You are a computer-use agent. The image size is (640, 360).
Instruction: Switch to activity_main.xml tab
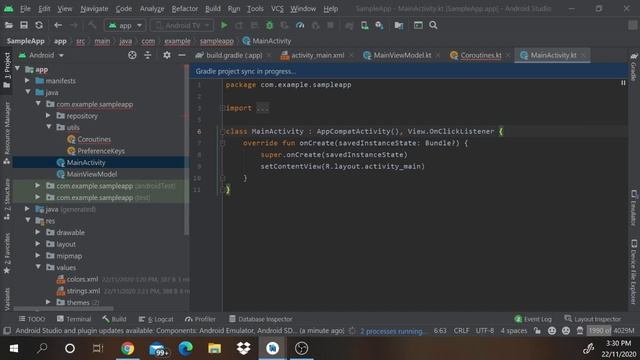(317, 56)
